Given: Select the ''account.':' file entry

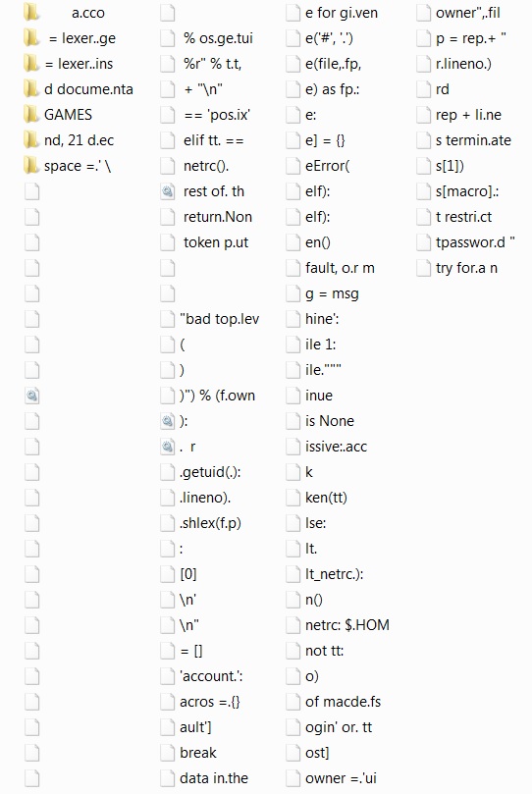Looking at the screenshot, I should click(x=211, y=676).
